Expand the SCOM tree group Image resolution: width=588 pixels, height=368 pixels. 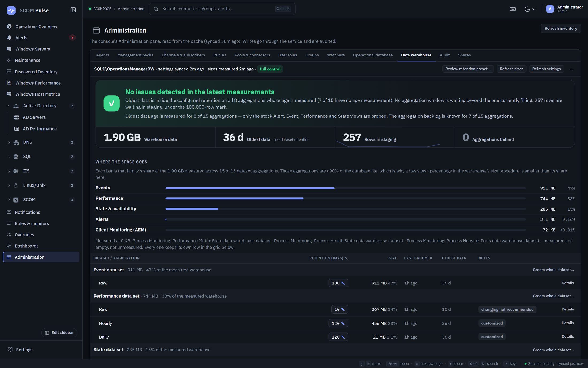(9, 200)
